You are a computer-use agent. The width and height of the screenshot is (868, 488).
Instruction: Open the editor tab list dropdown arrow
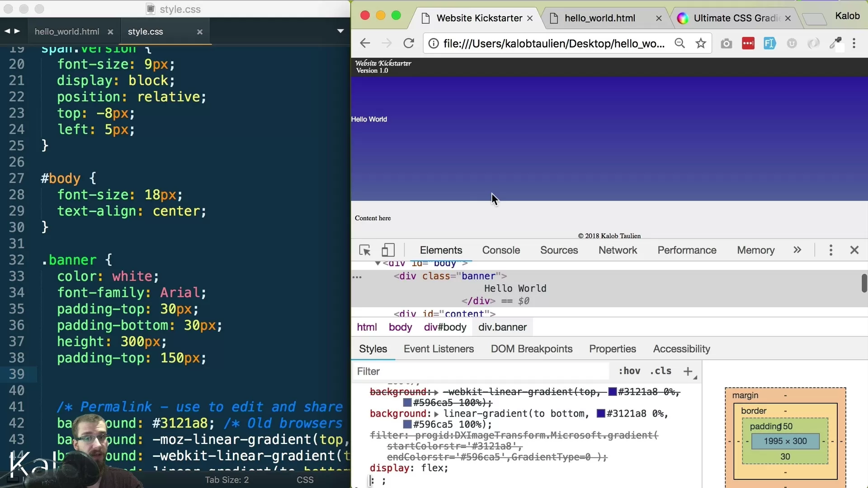340,31
